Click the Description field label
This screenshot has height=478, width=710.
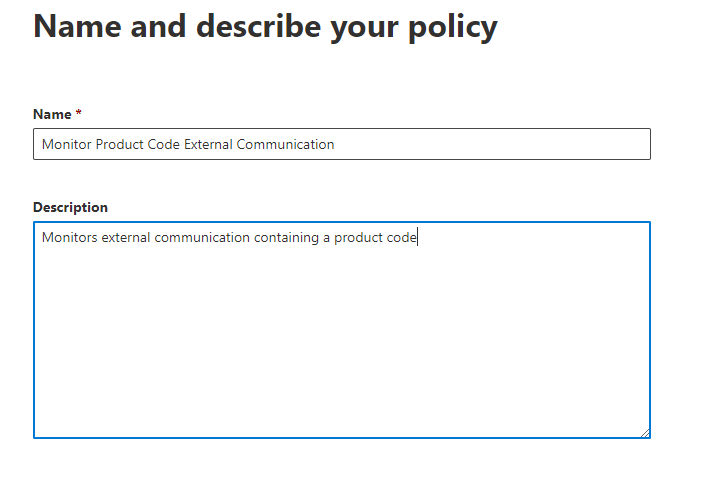pyautogui.click(x=70, y=207)
